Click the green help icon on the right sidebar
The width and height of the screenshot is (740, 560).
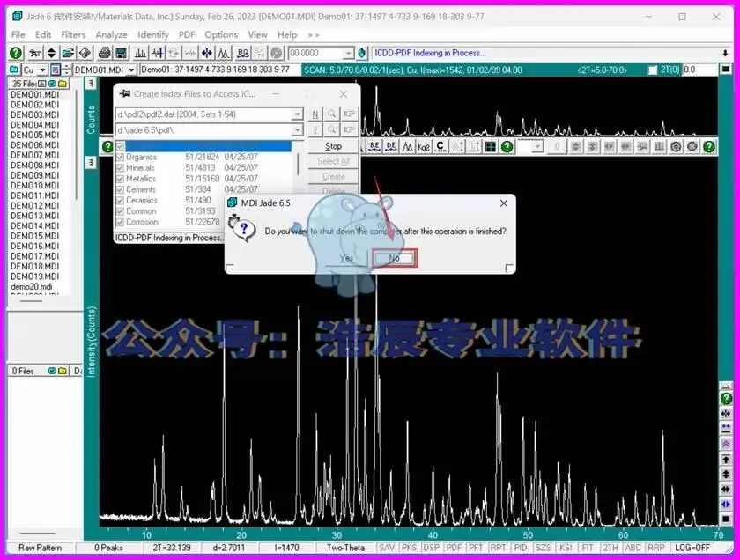726,399
